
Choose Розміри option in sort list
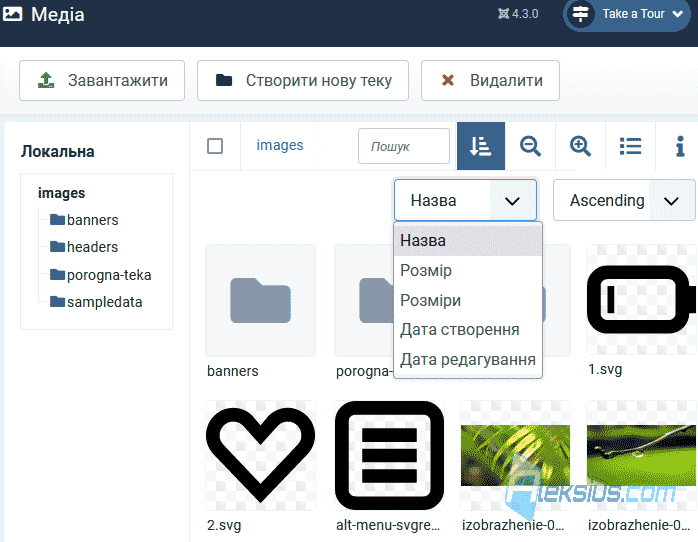(x=468, y=300)
